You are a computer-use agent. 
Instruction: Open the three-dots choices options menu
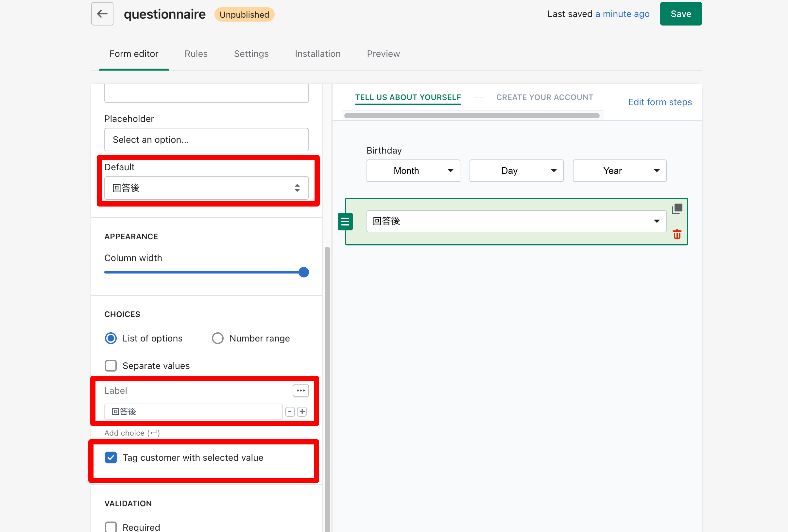tap(300, 391)
